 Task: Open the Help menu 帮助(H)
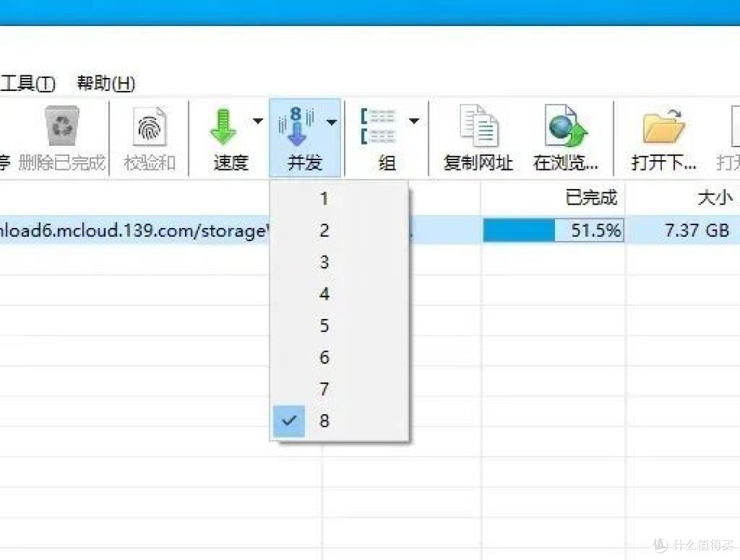(106, 84)
